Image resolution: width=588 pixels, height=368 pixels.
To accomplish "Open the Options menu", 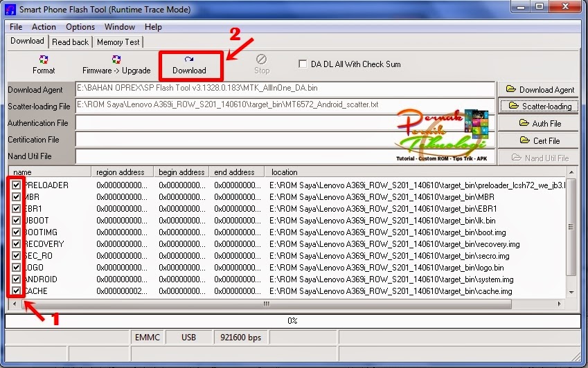I will (x=80, y=27).
